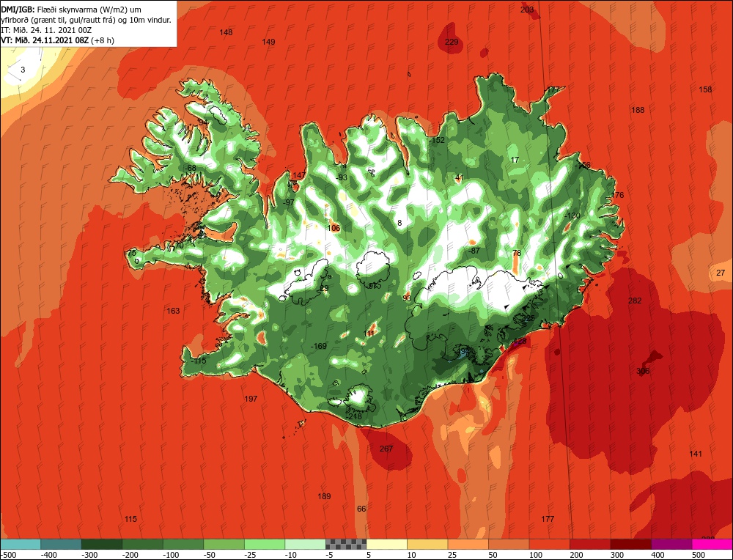This screenshot has height=560, width=733.
Task: Click the value 8 in central Iceland
Action: point(399,223)
